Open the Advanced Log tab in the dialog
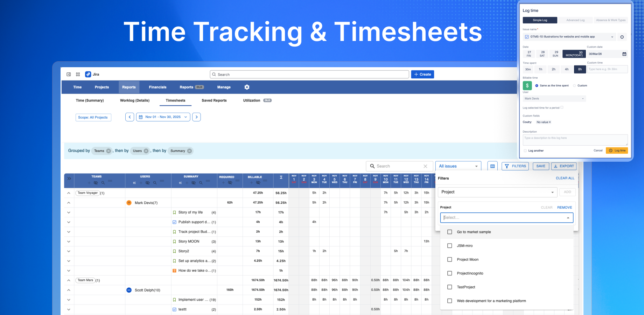Screen dimensions: 644x315 click(x=575, y=20)
